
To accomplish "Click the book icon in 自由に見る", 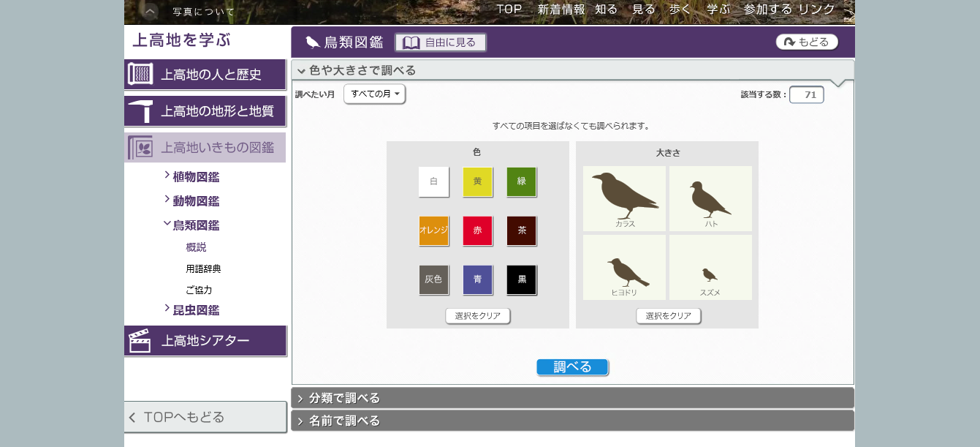I will (411, 42).
